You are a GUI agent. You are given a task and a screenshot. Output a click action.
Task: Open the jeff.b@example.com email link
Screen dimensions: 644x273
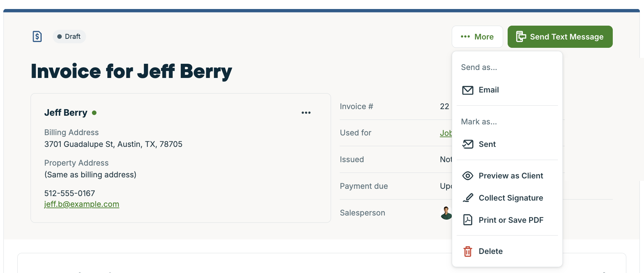click(82, 204)
